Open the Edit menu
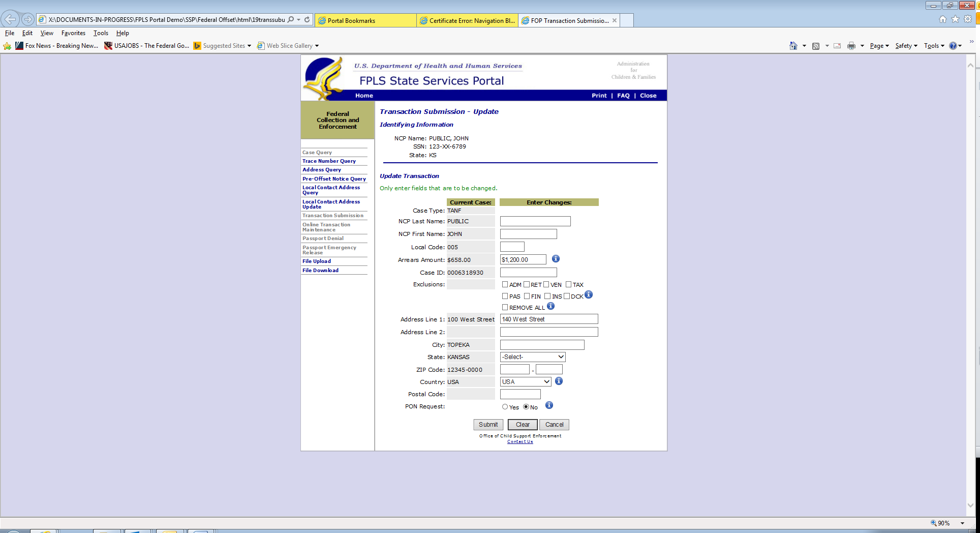Screen dimensions: 980x533 click(x=27, y=33)
